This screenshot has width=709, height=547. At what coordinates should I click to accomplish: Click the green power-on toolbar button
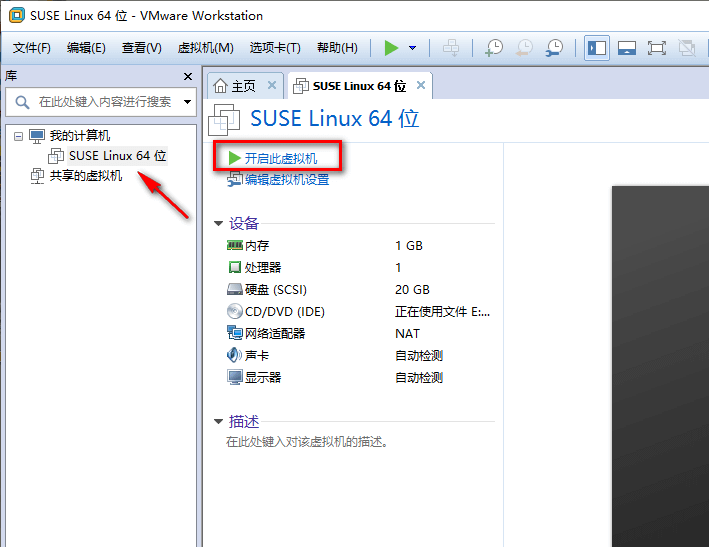391,47
